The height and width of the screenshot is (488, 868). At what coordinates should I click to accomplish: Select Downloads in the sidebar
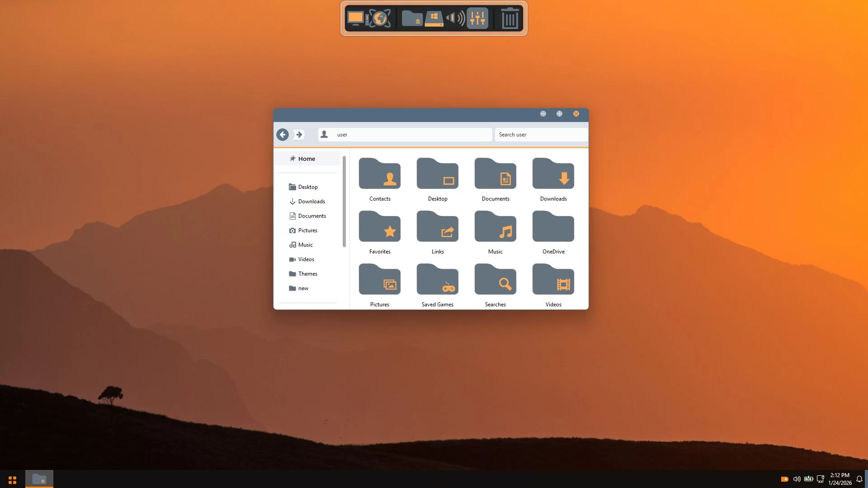311,202
